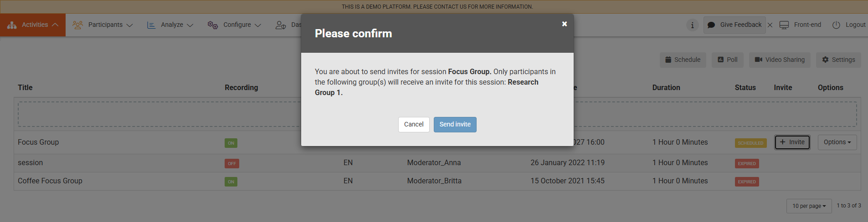The image size is (868, 222).
Task: Click the Give Feedback speech bubble icon
Action: [x=711, y=25]
